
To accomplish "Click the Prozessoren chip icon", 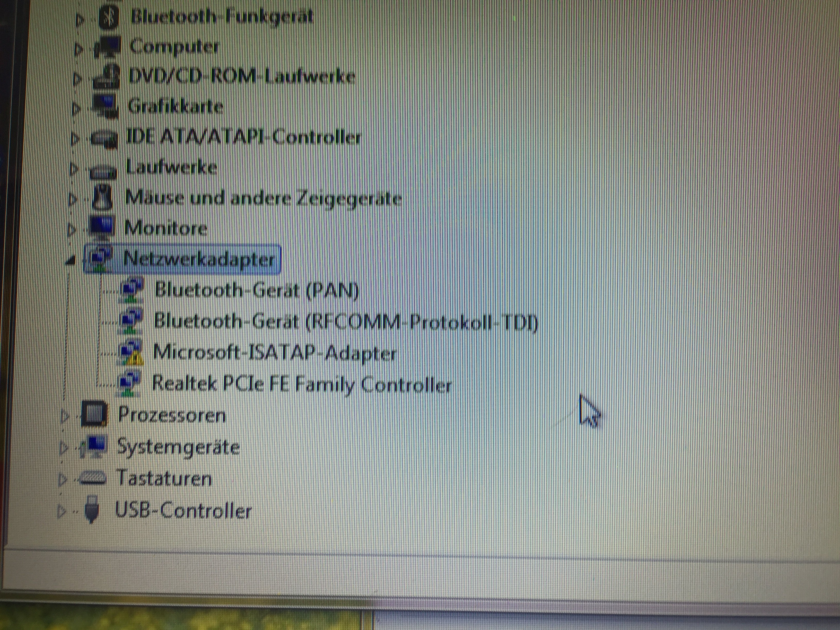I will coord(94,414).
